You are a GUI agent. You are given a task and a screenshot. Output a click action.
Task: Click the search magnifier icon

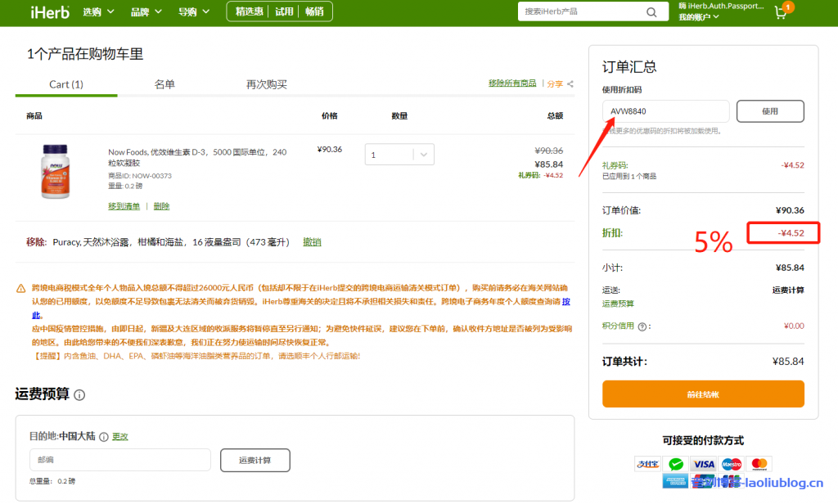(651, 12)
